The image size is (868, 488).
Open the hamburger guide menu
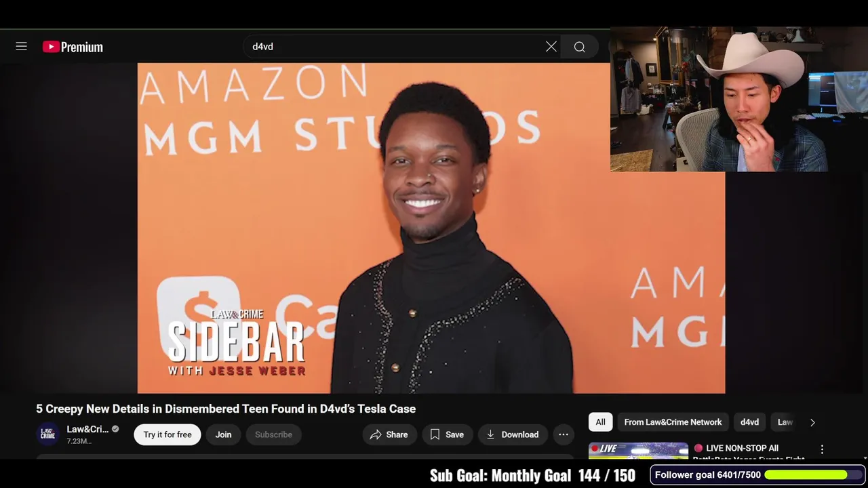21,47
